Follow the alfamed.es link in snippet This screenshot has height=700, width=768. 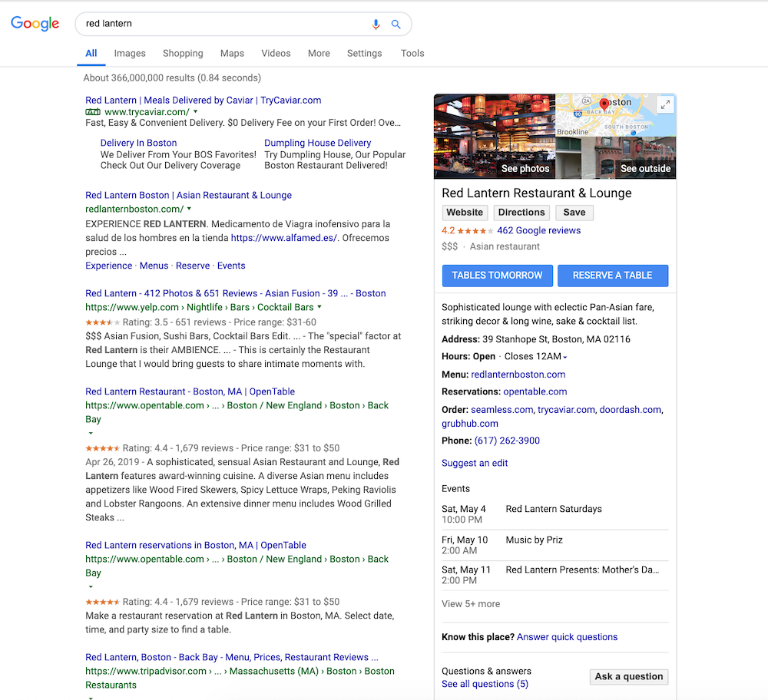(284, 238)
